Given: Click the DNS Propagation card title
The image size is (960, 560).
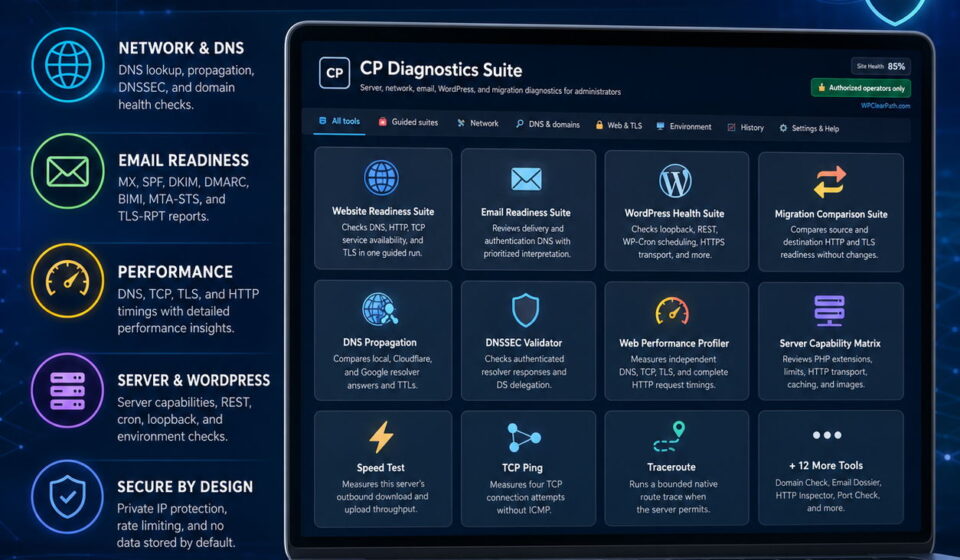Looking at the screenshot, I should (380, 342).
